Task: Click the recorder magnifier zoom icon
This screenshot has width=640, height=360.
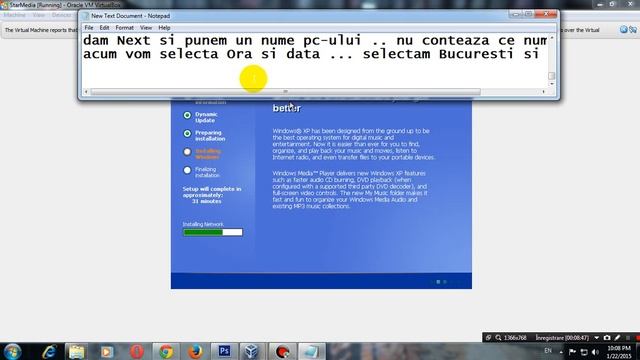Action: (498, 338)
